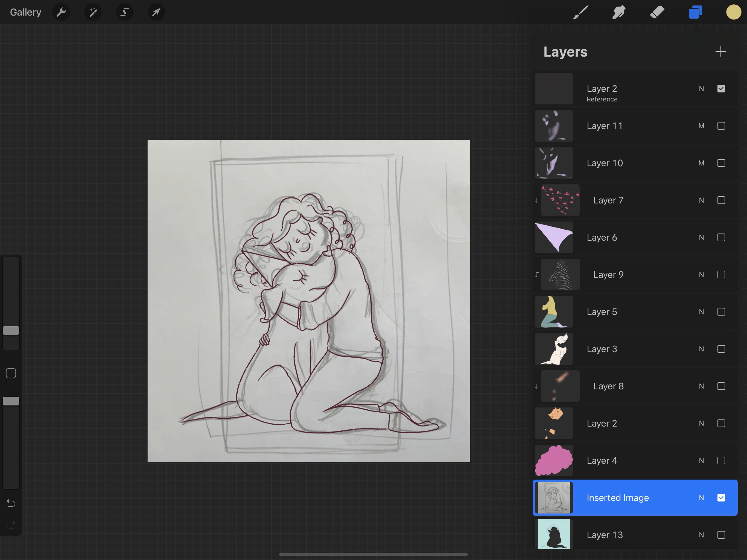The image size is (747, 560).
Task: Select the Brush tool
Action: click(x=580, y=13)
